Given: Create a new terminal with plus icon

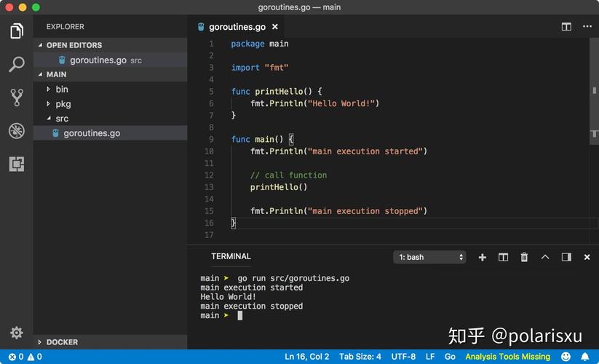Looking at the screenshot, I should [482, 258].
